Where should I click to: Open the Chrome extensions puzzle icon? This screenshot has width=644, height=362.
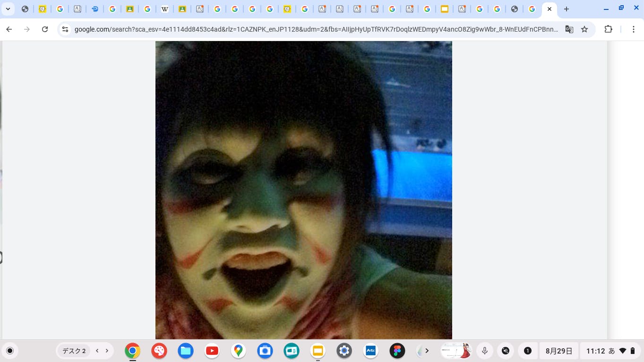tap(609, 29)
